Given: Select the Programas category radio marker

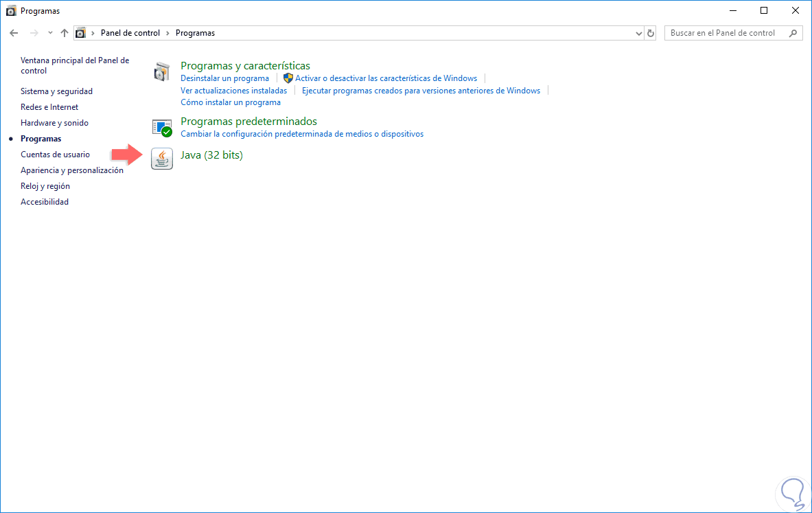Looking at the screenshot, I should (x=12, y=138).
